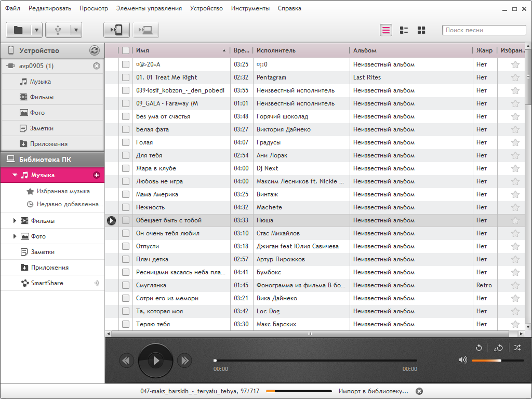Check the box for Жара в клубе
The height and width of the screenshot is (399, 532).
coord(126,168)
